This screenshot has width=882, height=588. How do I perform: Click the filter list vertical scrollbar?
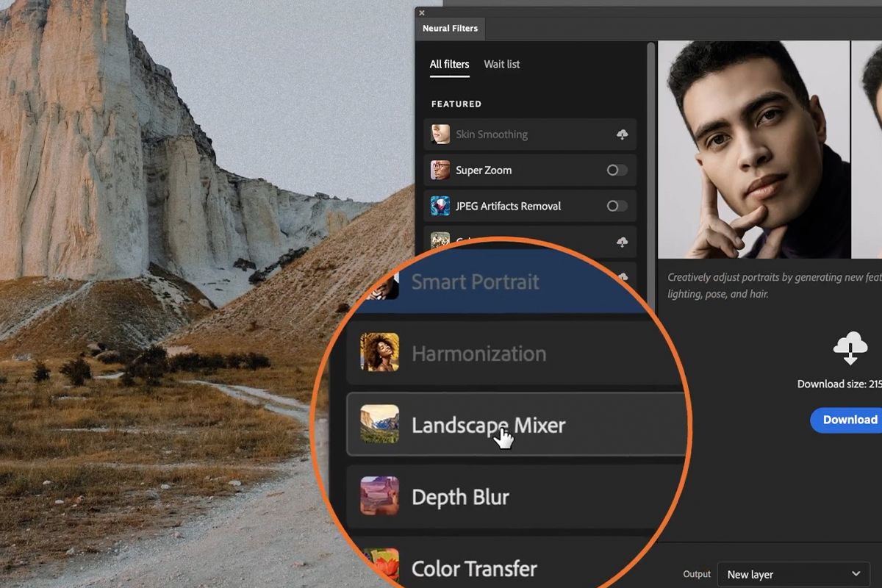point(650,147)
